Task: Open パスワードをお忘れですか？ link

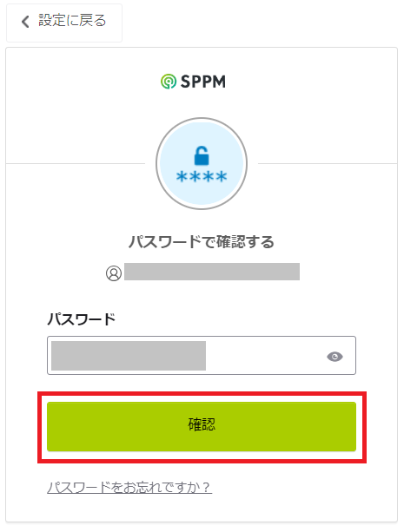Action: tap(129, 488)
